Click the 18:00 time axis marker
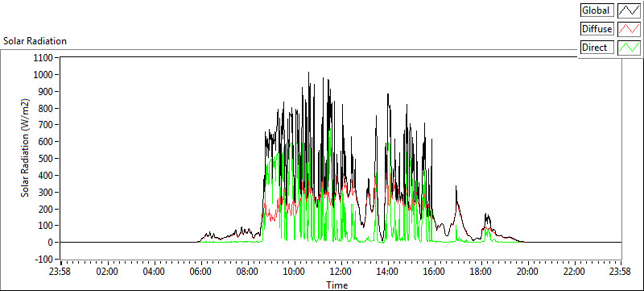The height and width of the screenshot is (291, 644). pyautogui.click(x=481, y=272)
